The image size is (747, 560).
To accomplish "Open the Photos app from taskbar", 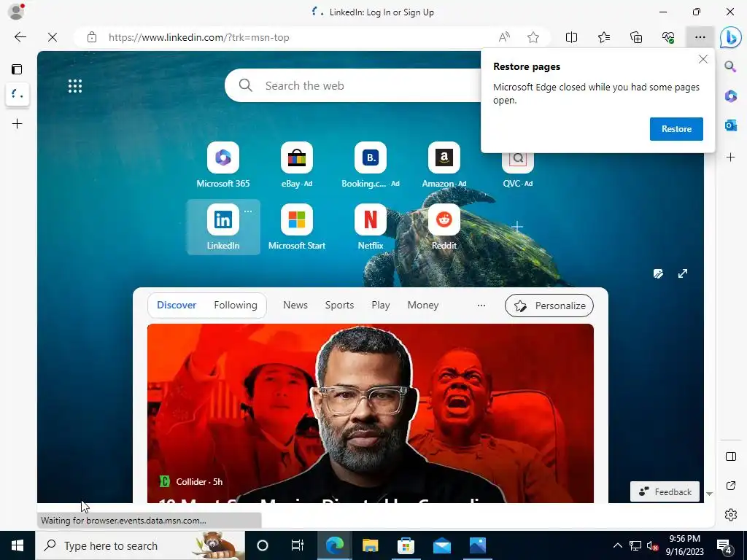I will pyautogui.click(x=477, y=545).
